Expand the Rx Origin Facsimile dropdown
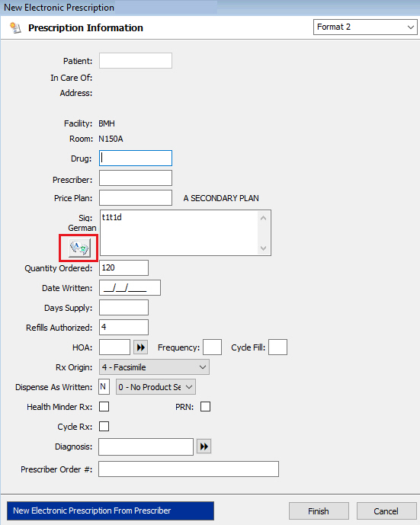The height and width of the screenshot is (525, 420). point(154,367)
